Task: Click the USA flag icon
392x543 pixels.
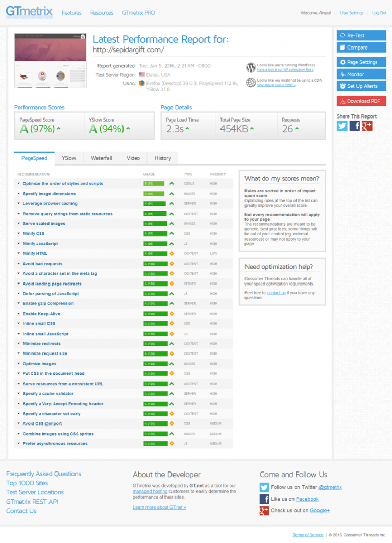Action: [142, 75]
